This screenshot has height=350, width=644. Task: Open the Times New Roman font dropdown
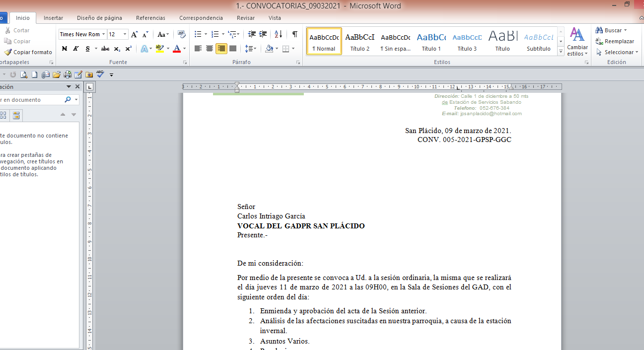pos(103,34)
